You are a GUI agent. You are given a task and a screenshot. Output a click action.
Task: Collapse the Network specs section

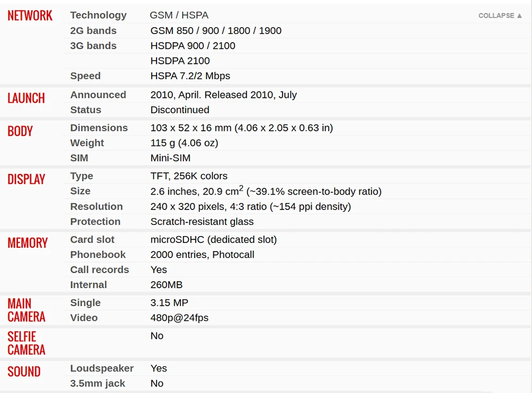coord(500,15)
